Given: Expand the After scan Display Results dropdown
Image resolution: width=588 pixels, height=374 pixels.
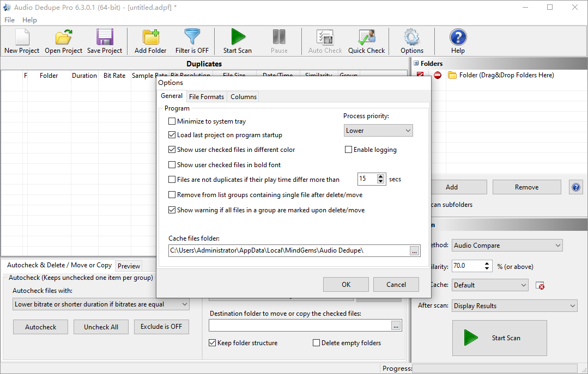Looking at the screenshot, I should click(514, 306).
